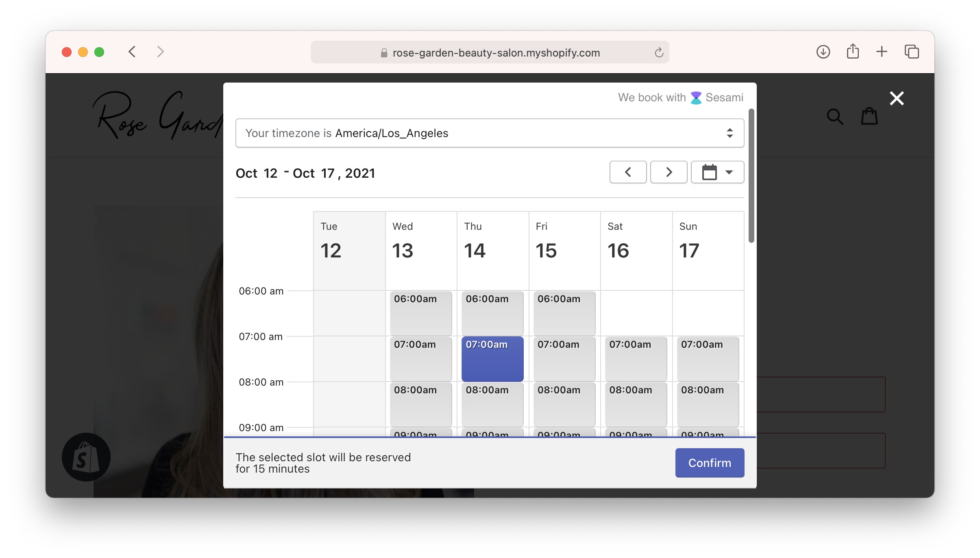Click the forward navigation arrow icon
Viewport: 980px width, 558px height.
tap(669, 172)
